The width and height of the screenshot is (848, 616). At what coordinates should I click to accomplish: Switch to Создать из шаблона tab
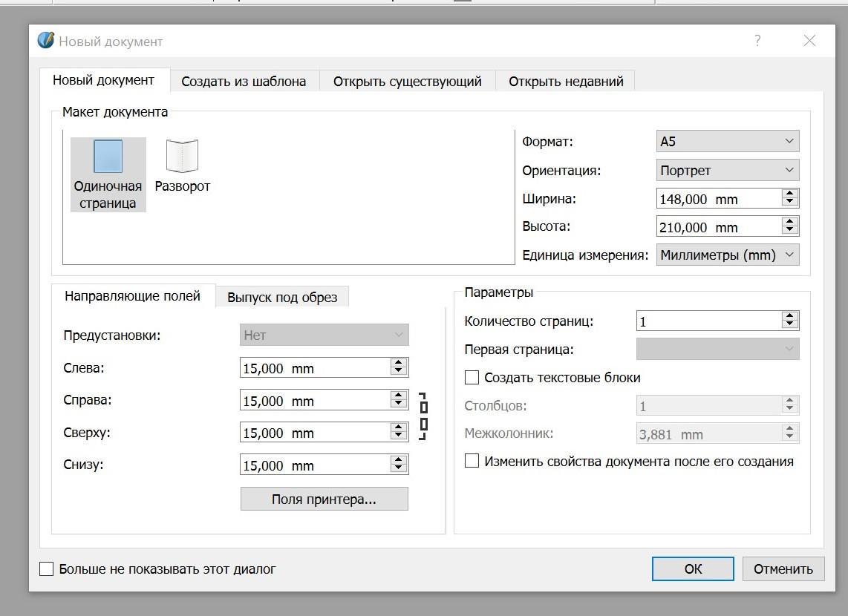pos(244,82)
